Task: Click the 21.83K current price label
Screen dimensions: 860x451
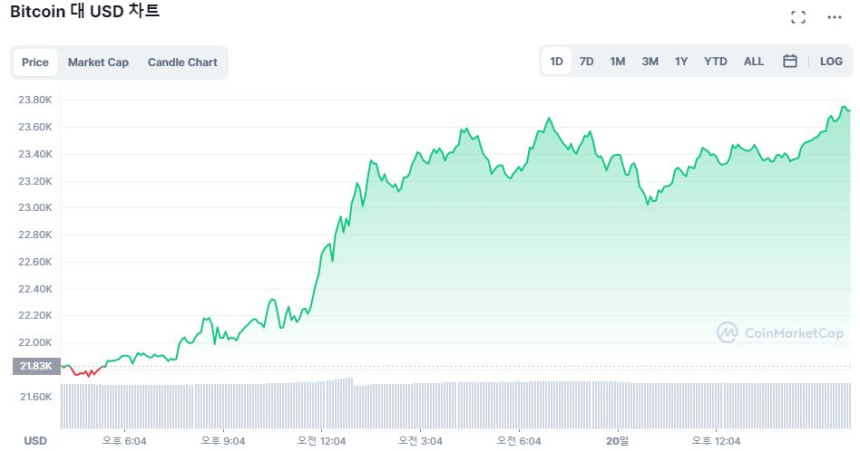Action: (x=35, y=366)
